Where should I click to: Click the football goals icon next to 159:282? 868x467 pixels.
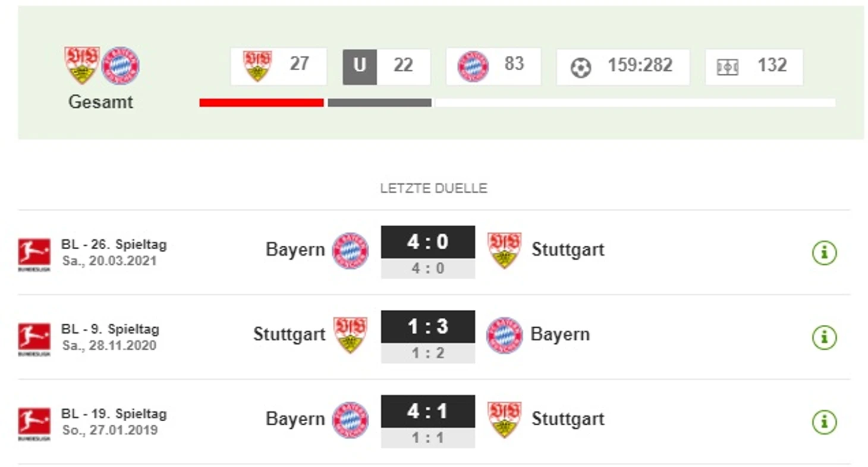coord(581,67)
